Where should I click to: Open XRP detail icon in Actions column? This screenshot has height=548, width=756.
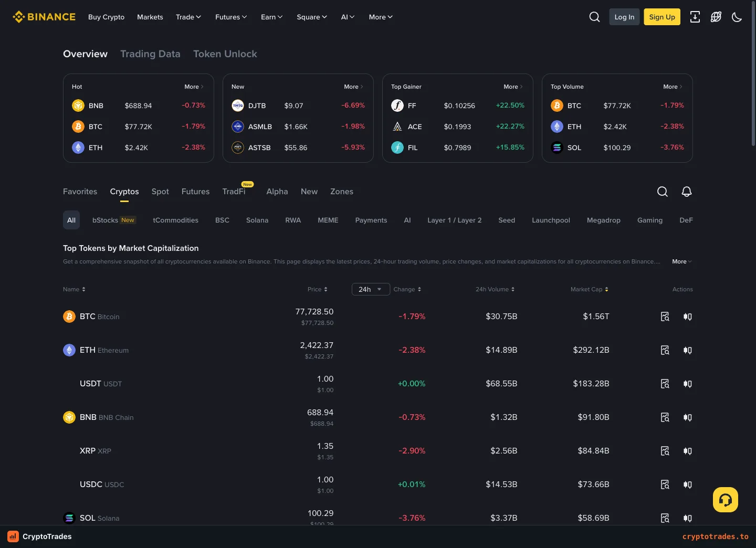point(665,451)
